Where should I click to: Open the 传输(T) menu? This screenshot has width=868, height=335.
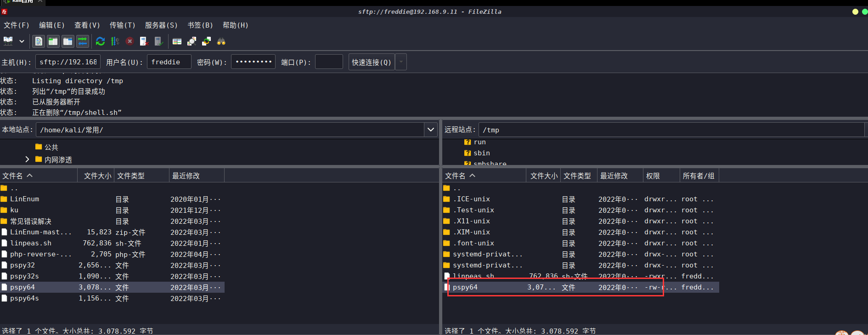tap(122, 25)
